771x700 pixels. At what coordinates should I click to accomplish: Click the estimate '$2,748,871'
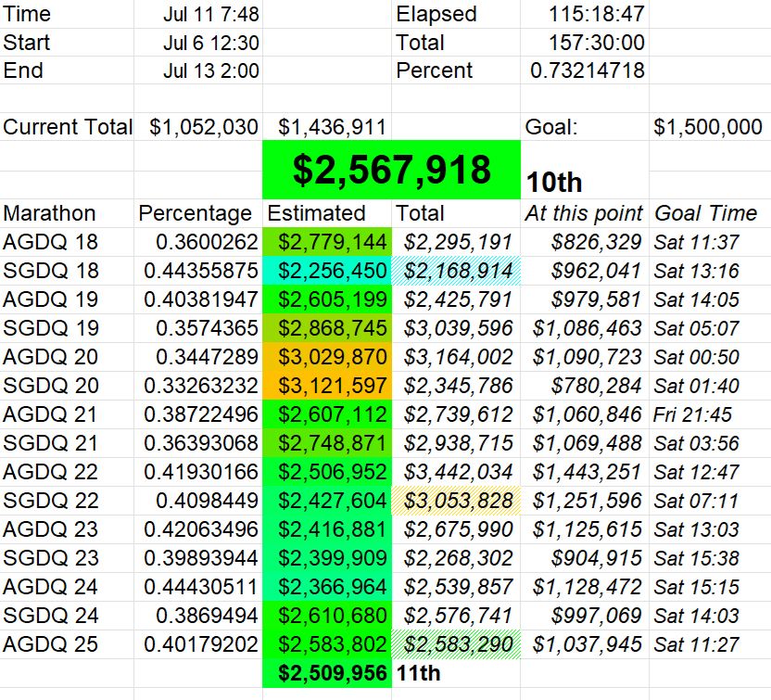click(x=327, y=443)
